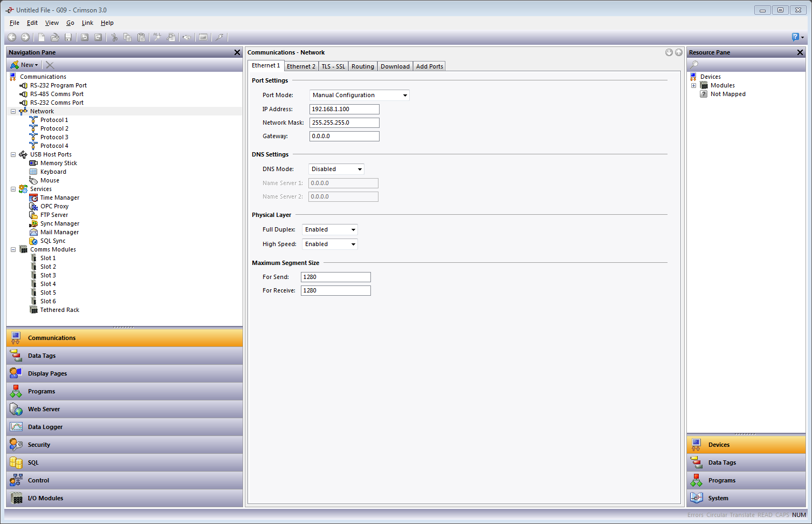Image resolution: width=812 pixels, height=524 pixels.
Task: Click the Cut scissors icon
Action: tap(114, 37)
